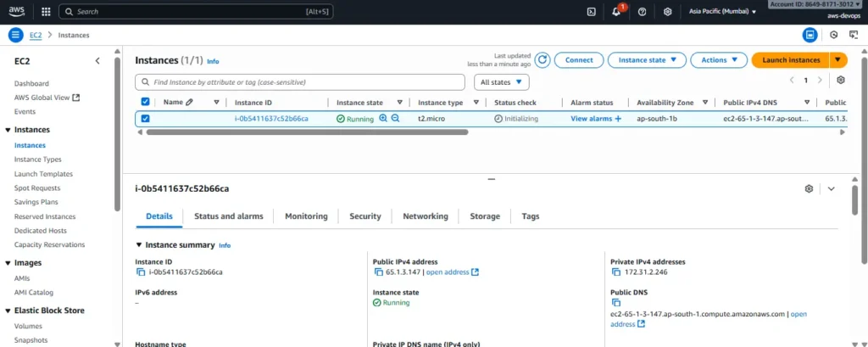Copy the Private IPv4 address

pyautogui.click(x=616, y=272)
